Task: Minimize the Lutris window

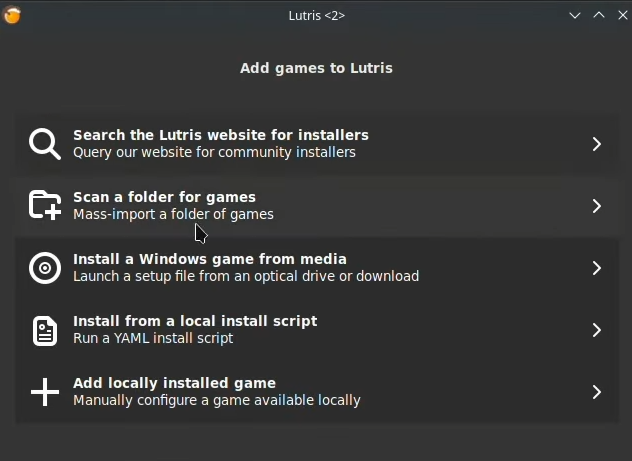Action: point(575,15)
